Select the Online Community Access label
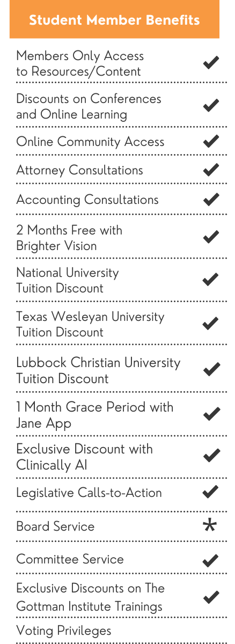235x644 pixels. pos(90,142)
